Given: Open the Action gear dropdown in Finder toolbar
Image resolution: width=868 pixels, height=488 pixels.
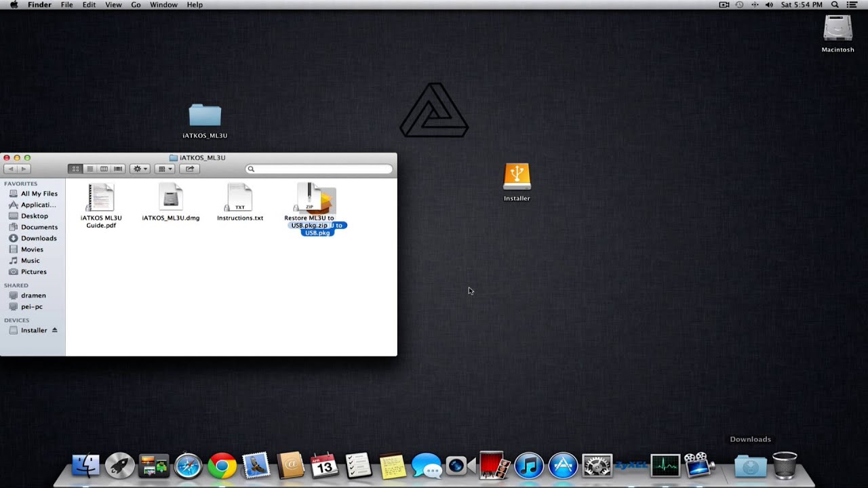Looking at the screenshot, I should point(140,169).
